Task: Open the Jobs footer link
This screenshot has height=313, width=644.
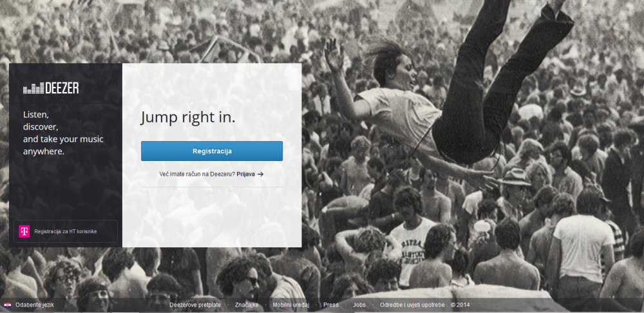Action: (359, 305)
